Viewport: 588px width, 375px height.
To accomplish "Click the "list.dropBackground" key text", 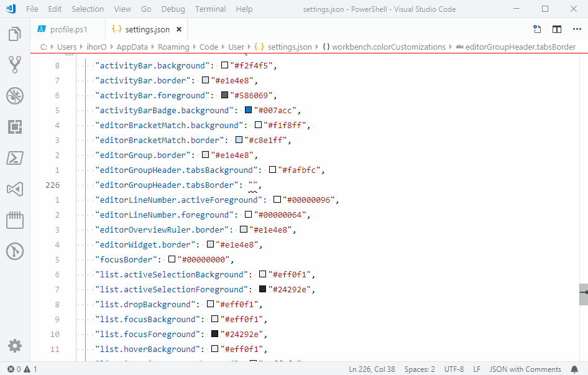I will 145,305.
